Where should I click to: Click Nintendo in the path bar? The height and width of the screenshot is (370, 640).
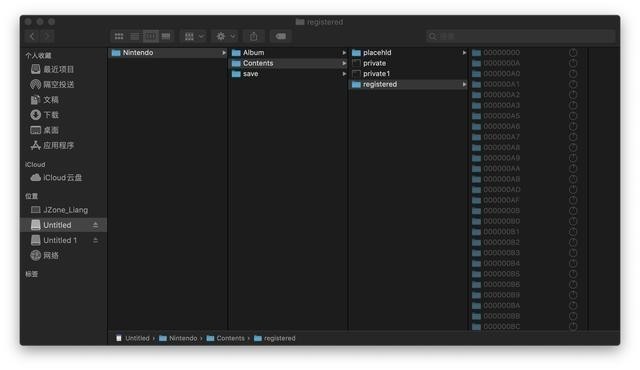click(x=178, y=338)
